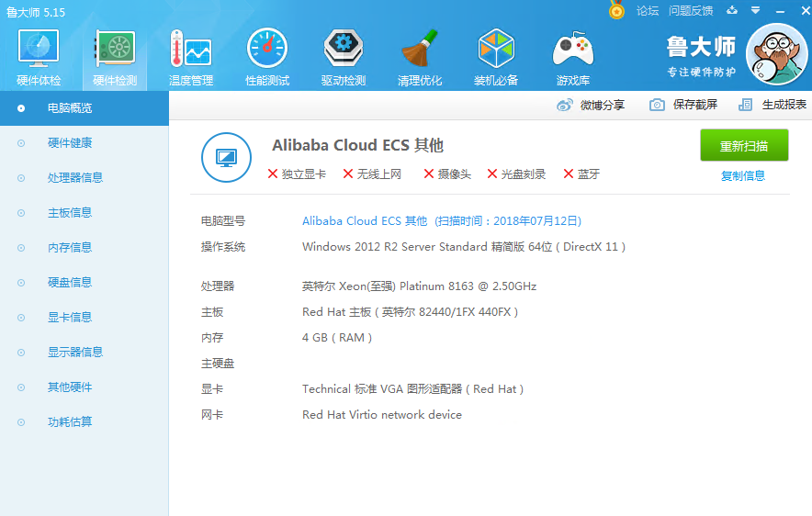Select 电脑概览 in the sidebar
The image size is (812, 516).
pyautogui.click(x=85, y=108)
